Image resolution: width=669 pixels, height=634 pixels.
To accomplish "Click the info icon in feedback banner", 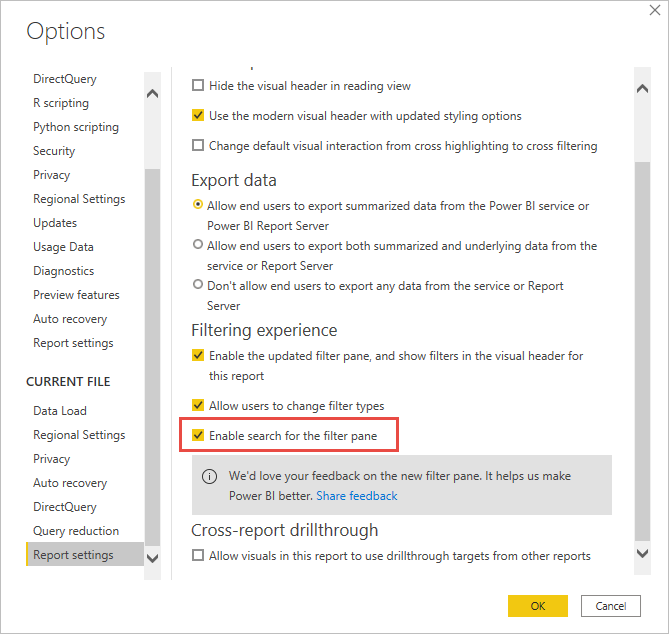I will coord(209,476).
